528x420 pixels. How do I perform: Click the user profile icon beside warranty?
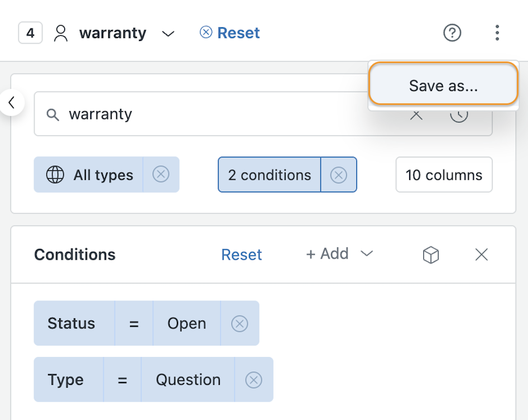[x=61, y=33]
